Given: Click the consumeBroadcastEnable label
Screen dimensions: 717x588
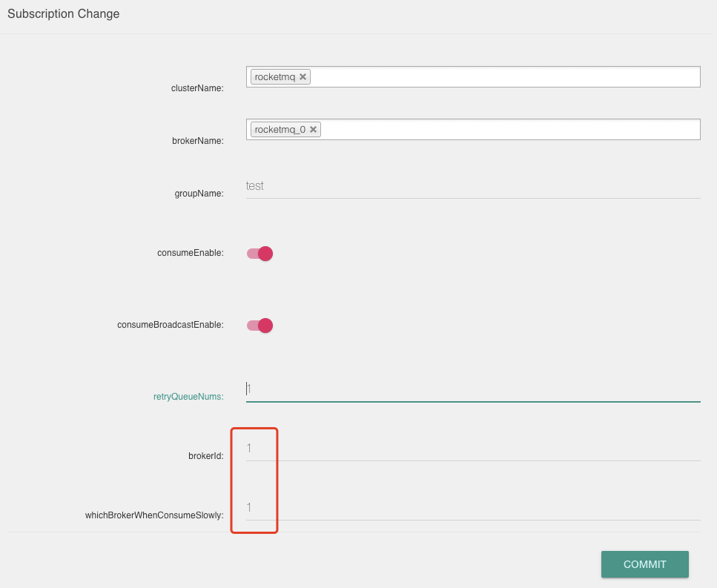Looking at the screenshot, I should pos(171,325).
